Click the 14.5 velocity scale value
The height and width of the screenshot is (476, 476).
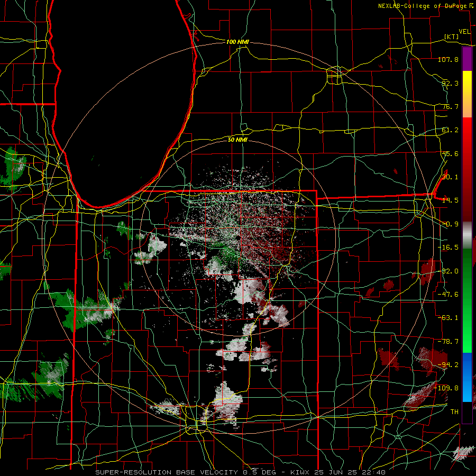450,200
